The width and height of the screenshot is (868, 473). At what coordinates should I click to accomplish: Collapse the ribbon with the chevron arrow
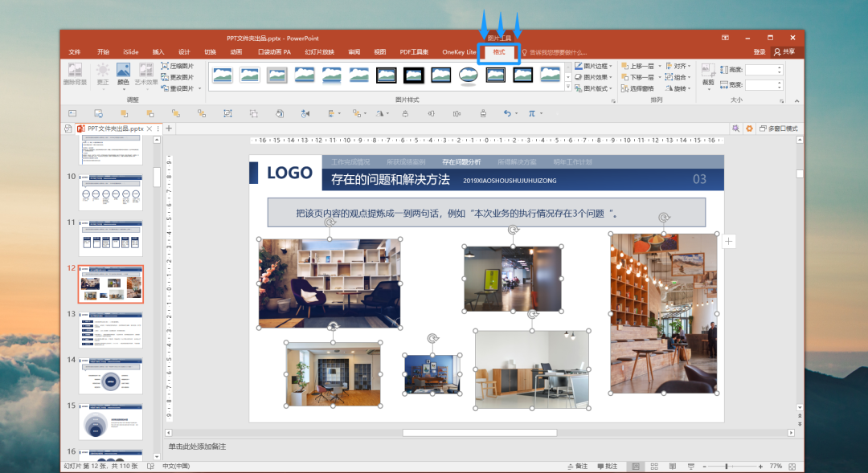[796, 100]
